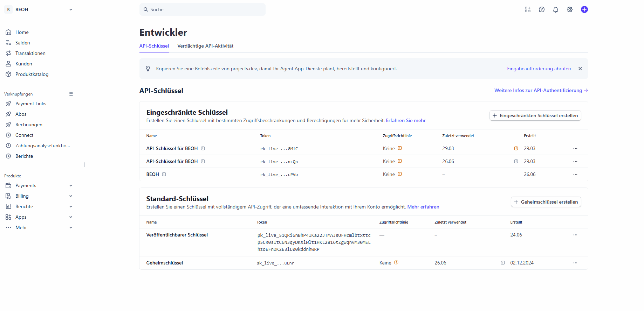Screen dimensions: 644x311
Task: Focus the Suche search field
Action: pos(203,9)
